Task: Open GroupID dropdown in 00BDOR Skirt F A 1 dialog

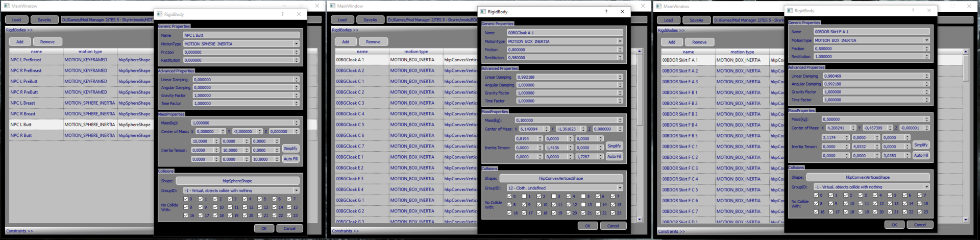Action: coord(872,187)
